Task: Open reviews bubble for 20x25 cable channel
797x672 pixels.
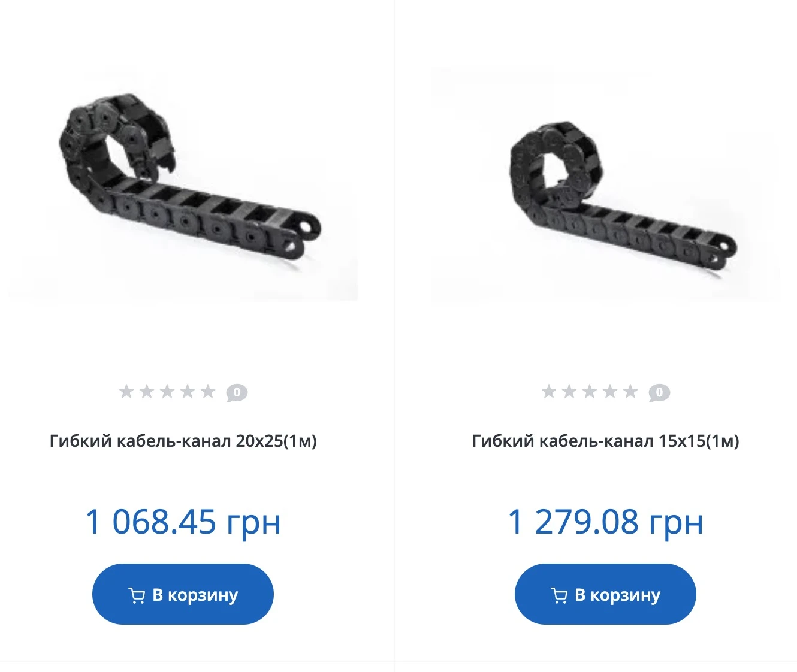Action: [x=237, y=393]
